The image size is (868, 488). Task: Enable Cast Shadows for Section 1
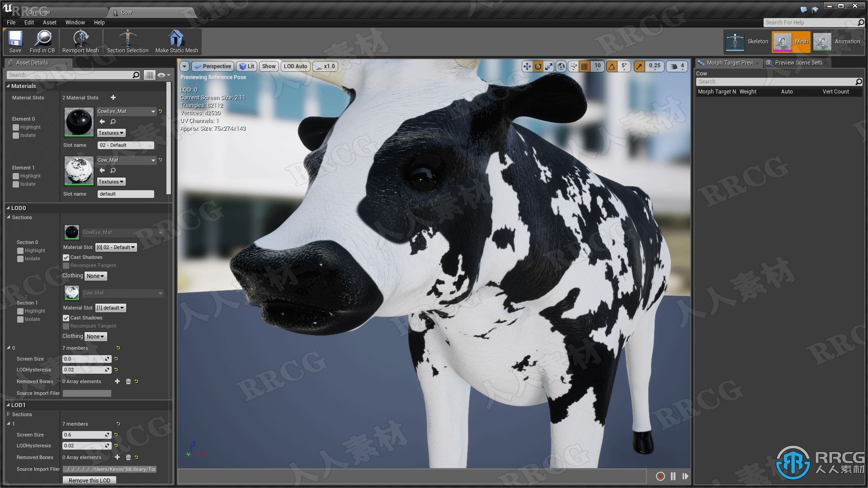tap(67, 318)
